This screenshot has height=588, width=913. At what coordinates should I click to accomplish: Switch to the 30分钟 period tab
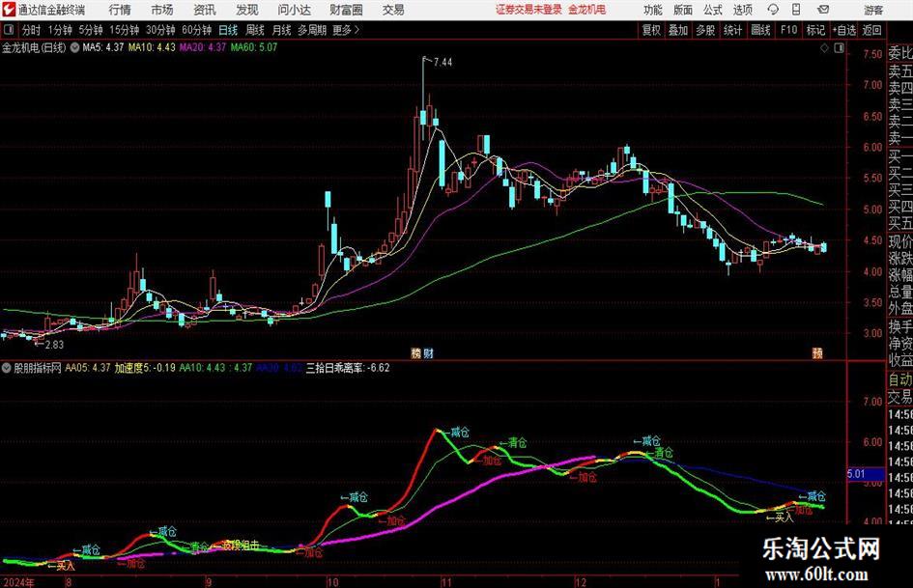coord(160,30)
